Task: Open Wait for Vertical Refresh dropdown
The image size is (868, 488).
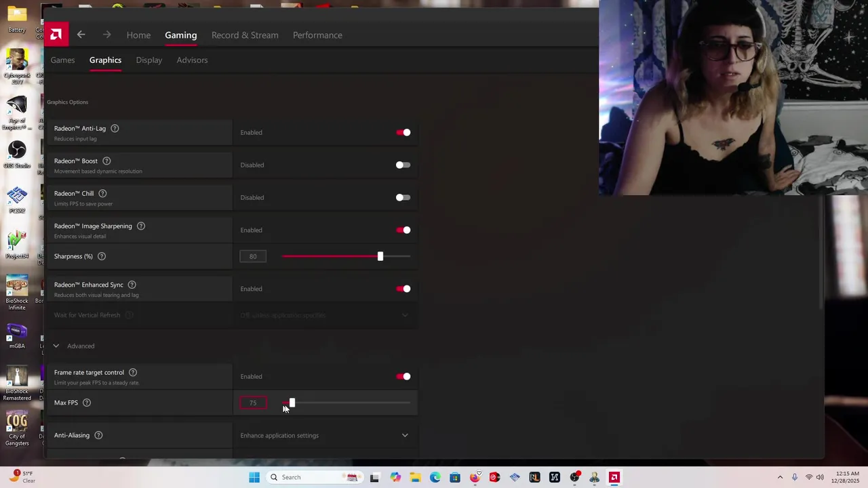Action: [325, 315]
